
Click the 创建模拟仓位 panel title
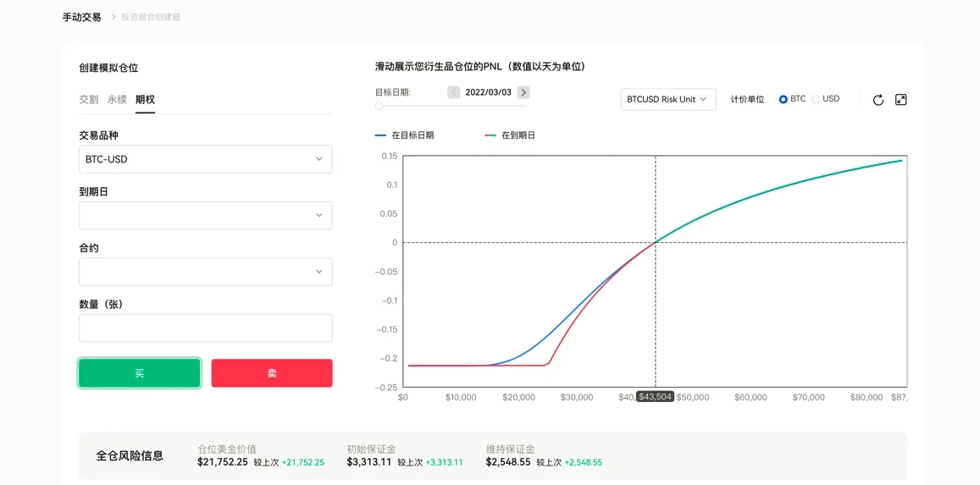(x=108, y=68)
